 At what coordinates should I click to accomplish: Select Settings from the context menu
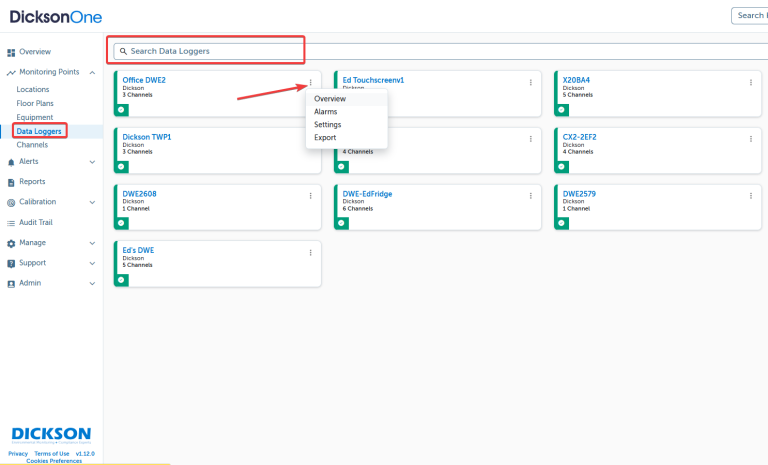[328, 125]
